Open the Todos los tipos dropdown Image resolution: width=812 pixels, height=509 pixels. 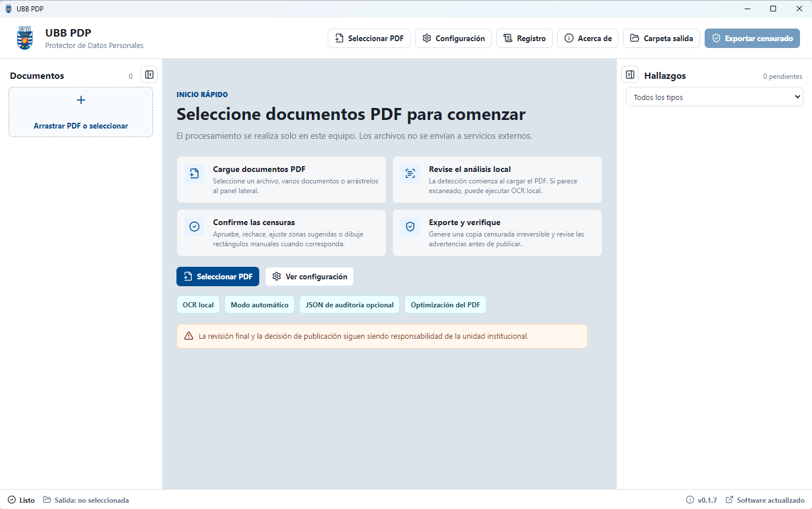[714, 97]
